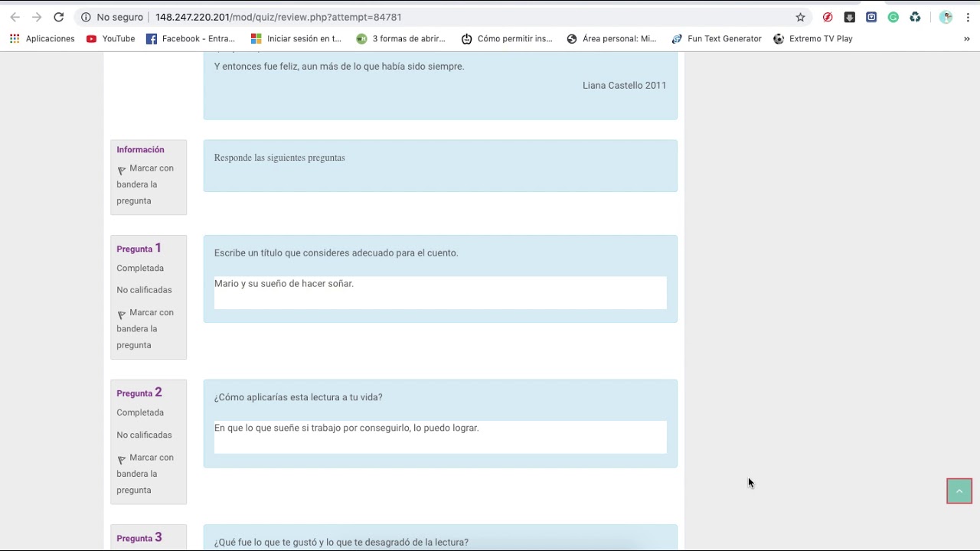Click the browser back arrow

[x=15, y=17]
